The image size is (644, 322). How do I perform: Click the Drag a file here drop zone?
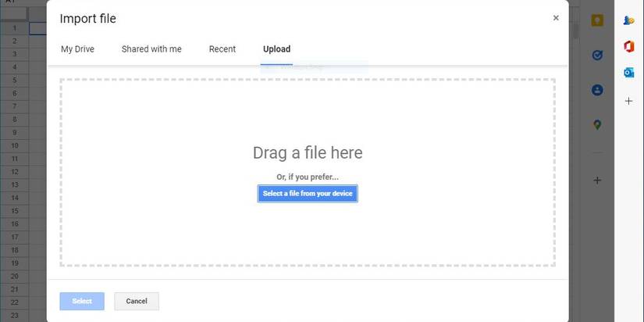pyautogui.click(x=308, y=173)
